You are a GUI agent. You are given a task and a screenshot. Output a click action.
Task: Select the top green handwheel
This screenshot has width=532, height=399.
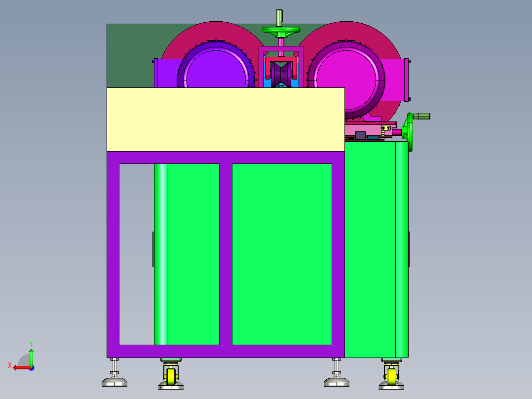(x=281, y=31)
